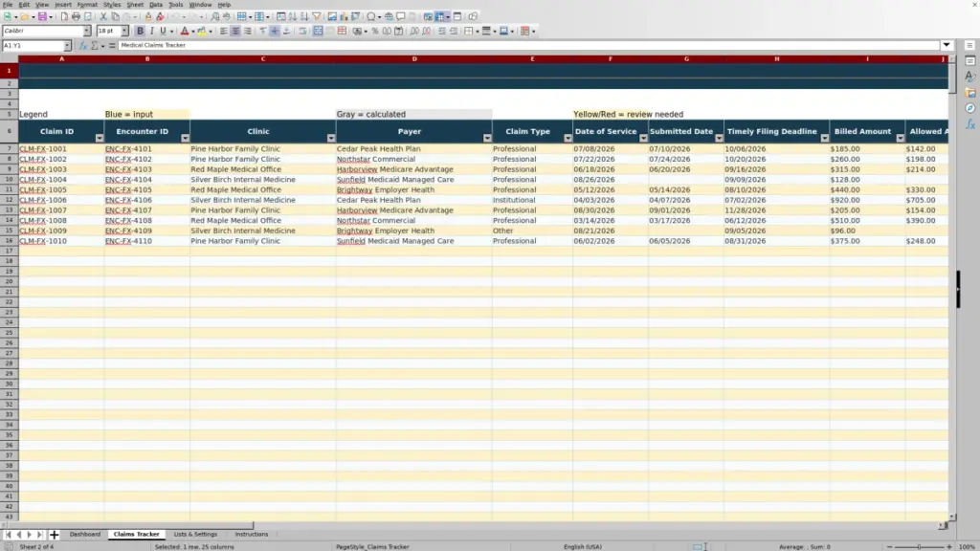Image resolution: width=980 pixels, height=551 pixels.
Task: Open Claim Type column filter dropdown
Action: point(568,138)
